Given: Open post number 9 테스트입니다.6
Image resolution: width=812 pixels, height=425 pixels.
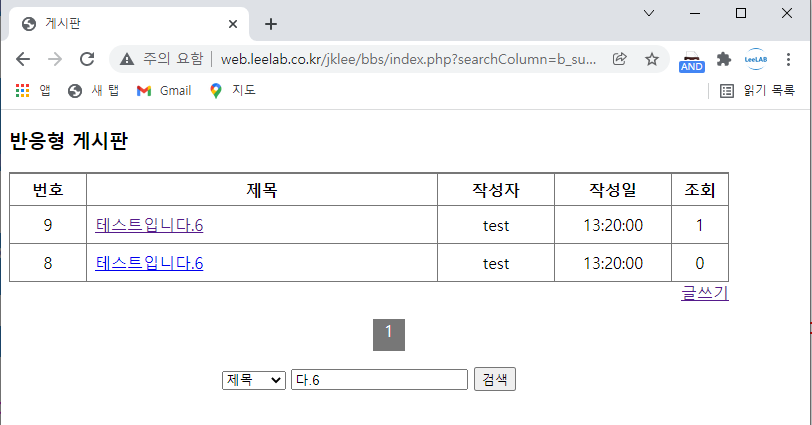Looking at the screenshot, I should pyautogui.click(x=150, y=225).
